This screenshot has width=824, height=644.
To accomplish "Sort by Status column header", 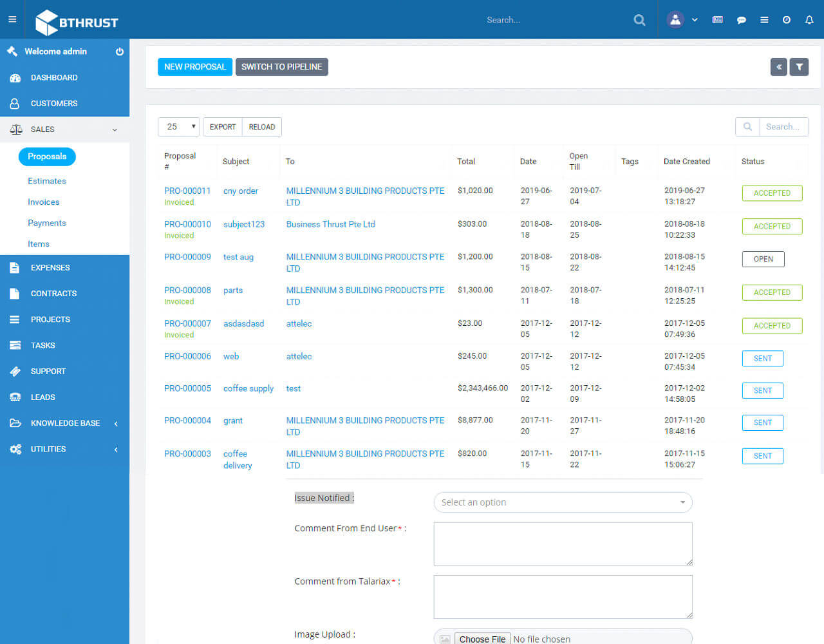I will point(753,162).
